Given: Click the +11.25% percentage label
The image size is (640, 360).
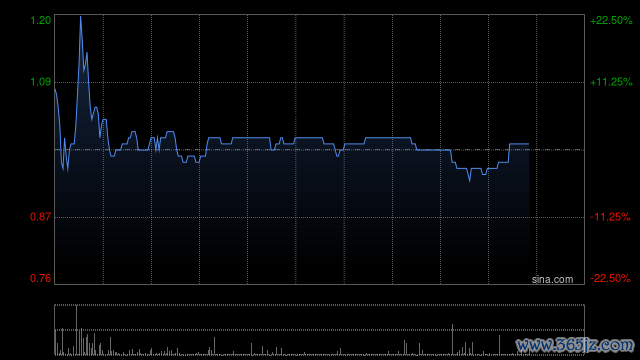Looking at the screenshot, I should coord(611,82).
